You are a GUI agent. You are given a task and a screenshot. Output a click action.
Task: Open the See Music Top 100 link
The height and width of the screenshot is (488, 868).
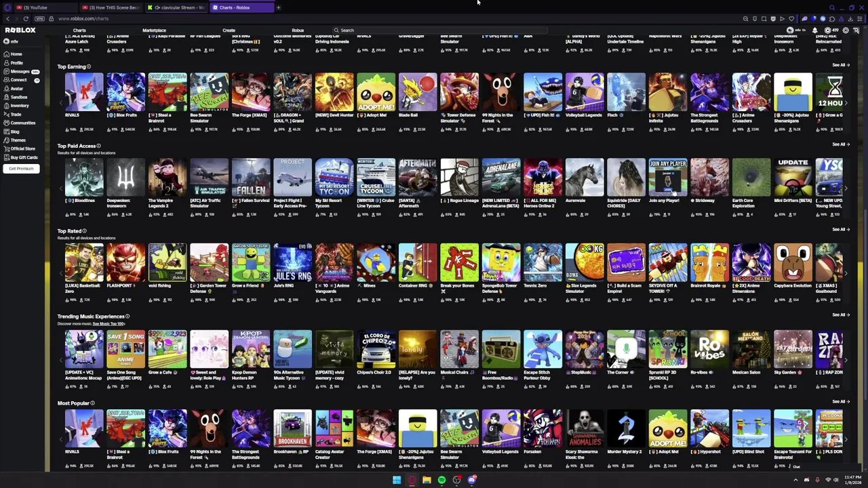108,324
